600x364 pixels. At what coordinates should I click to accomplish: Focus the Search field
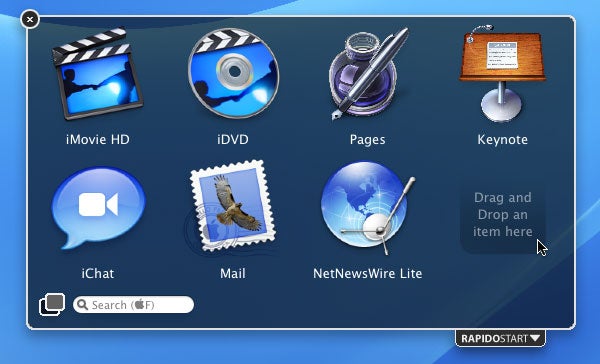point(134,305)
